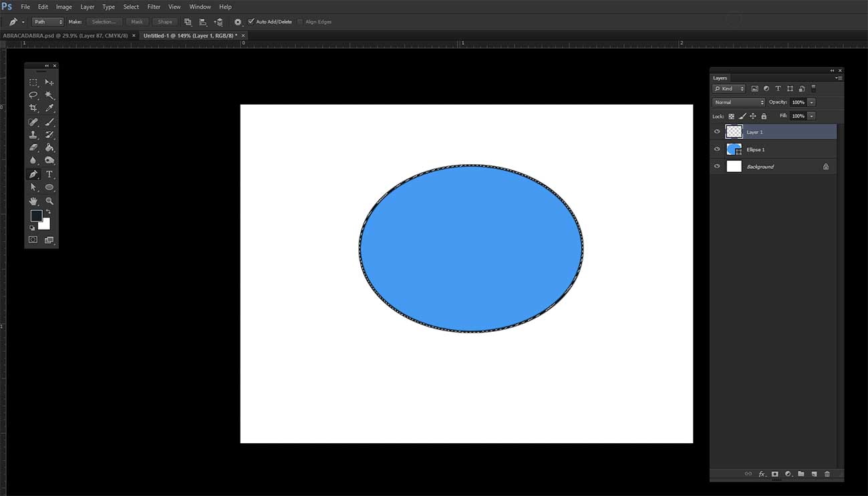The image size is (868, 496).
Task: Lock transparent pixels
Action: click(732, 116)
